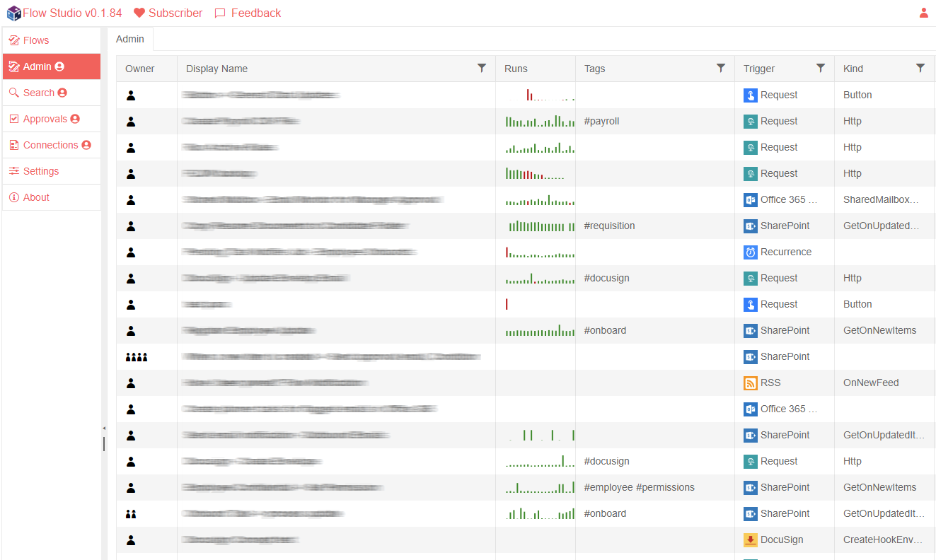This screenshot has height=560, width=936.
Task: Click the SharePoint icon in the #requisition row
Action: 751,226
